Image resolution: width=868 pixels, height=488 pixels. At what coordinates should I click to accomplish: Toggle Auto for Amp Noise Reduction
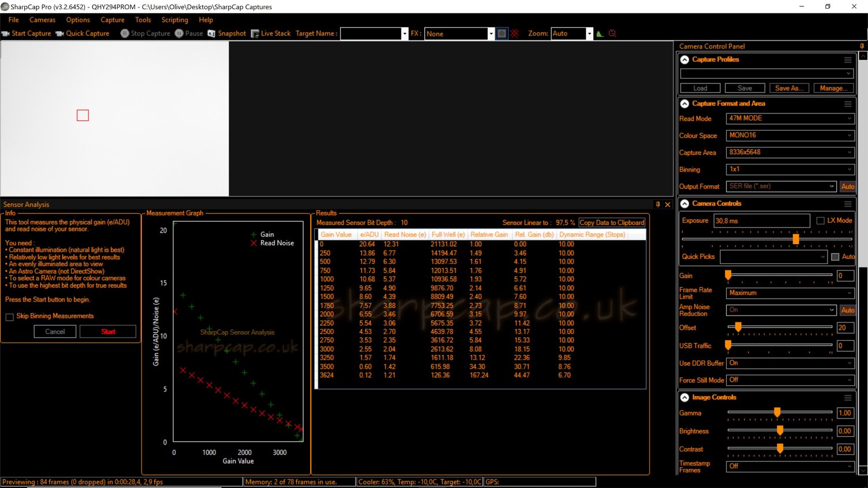848,310
